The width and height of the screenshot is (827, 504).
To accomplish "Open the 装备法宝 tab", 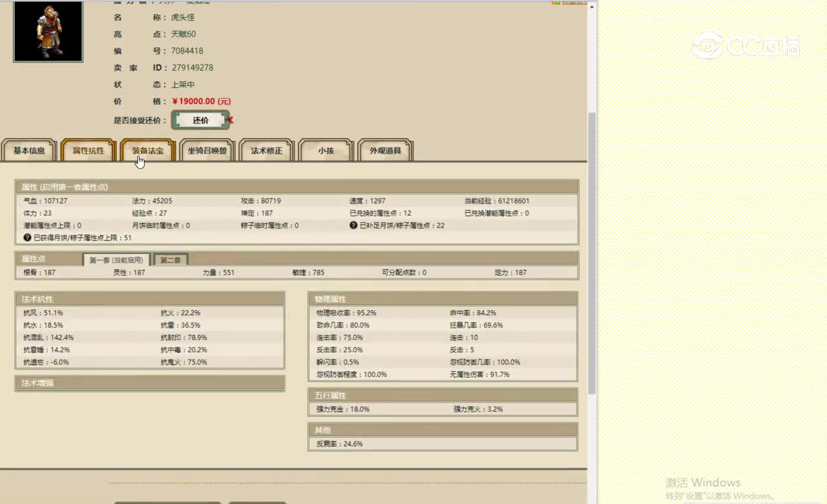I will coord(148,151).
